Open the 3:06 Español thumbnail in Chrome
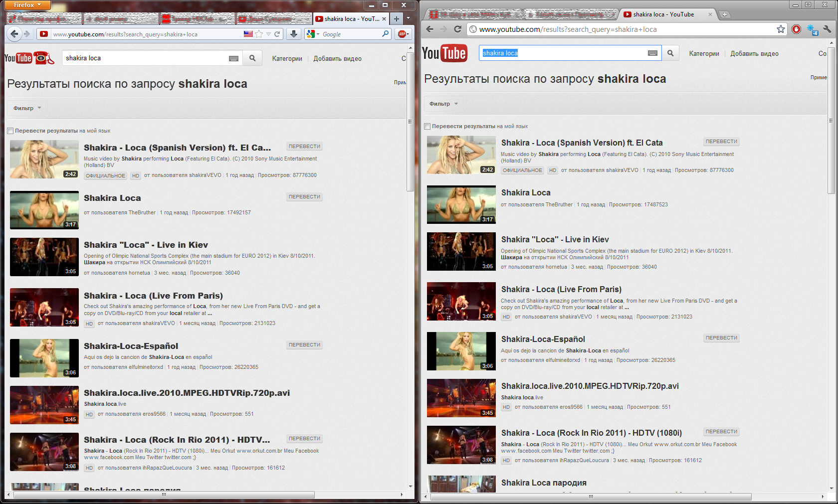This screenshot has height=504, width=838. point(461,351)
